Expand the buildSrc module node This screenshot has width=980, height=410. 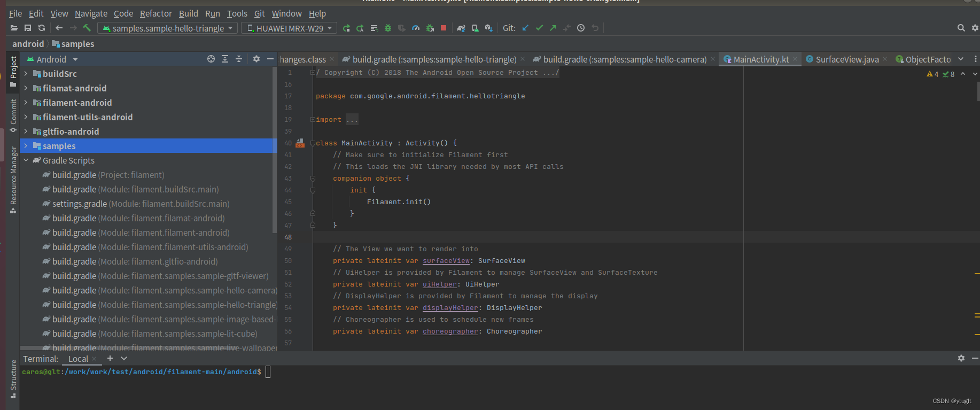click(26, 74)
